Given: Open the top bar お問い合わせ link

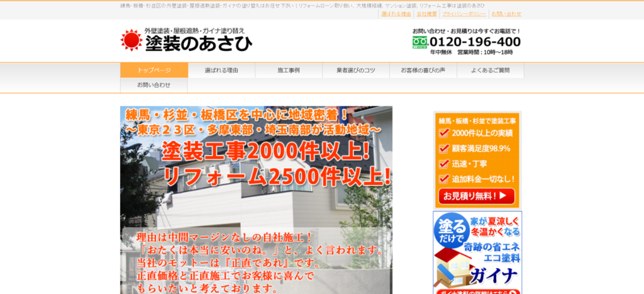Looking at the screenshot, I should [506, 14].
